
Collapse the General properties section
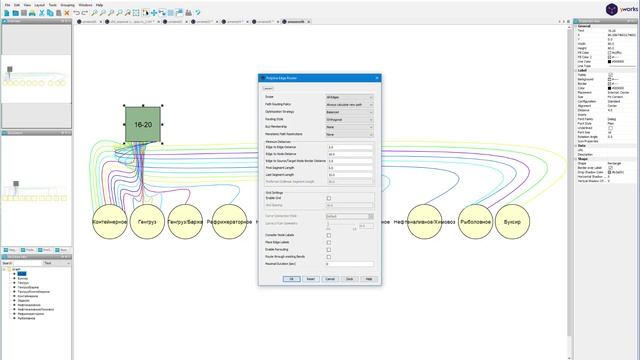pos(576,26)
